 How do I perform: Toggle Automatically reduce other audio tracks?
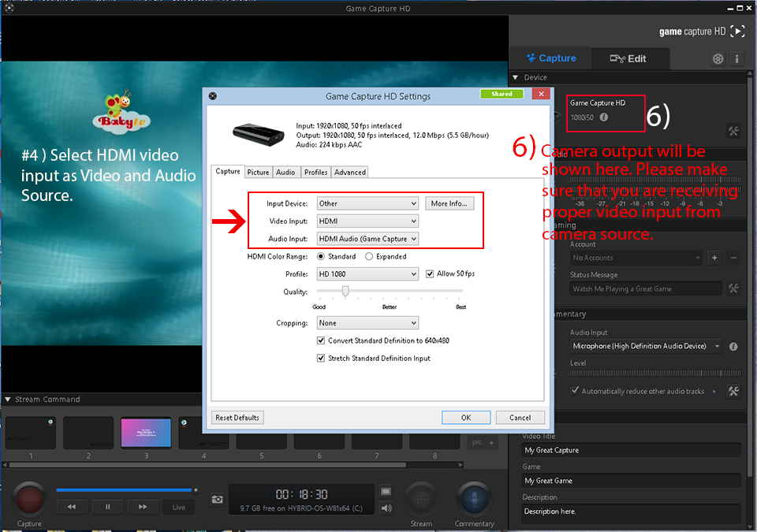click(575, 391)
